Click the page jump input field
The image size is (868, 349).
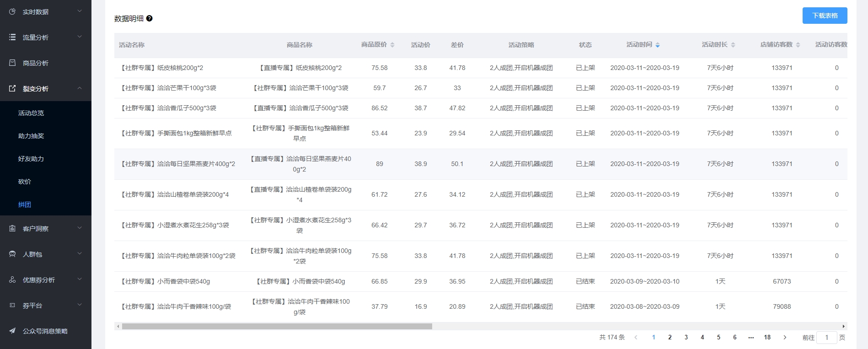(826, 338)
